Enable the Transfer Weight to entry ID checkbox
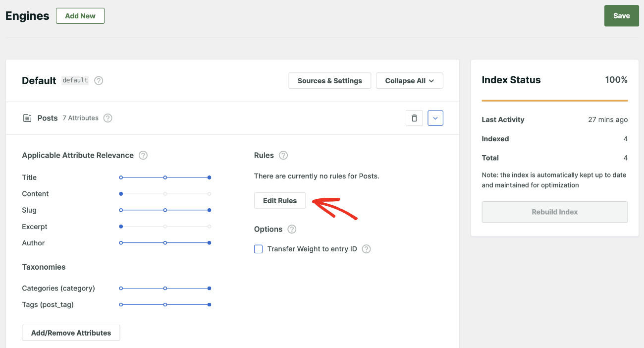This screenshot has width=644, height=348. tap(258, 248)
